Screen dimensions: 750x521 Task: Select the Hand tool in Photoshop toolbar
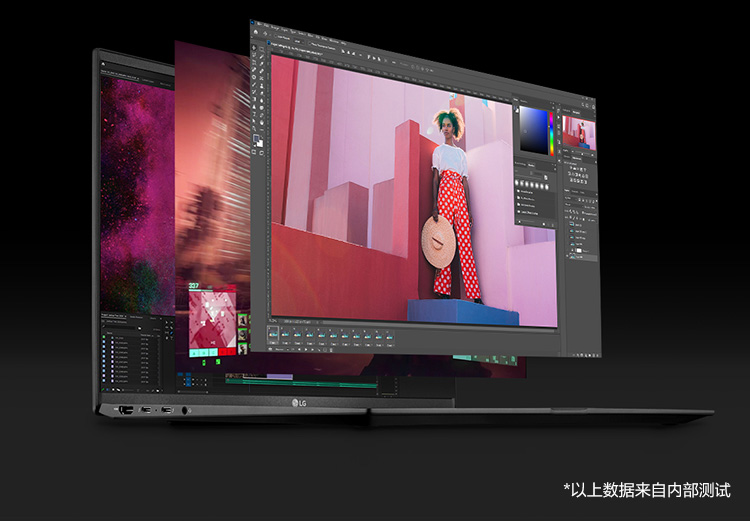(262, 122)
